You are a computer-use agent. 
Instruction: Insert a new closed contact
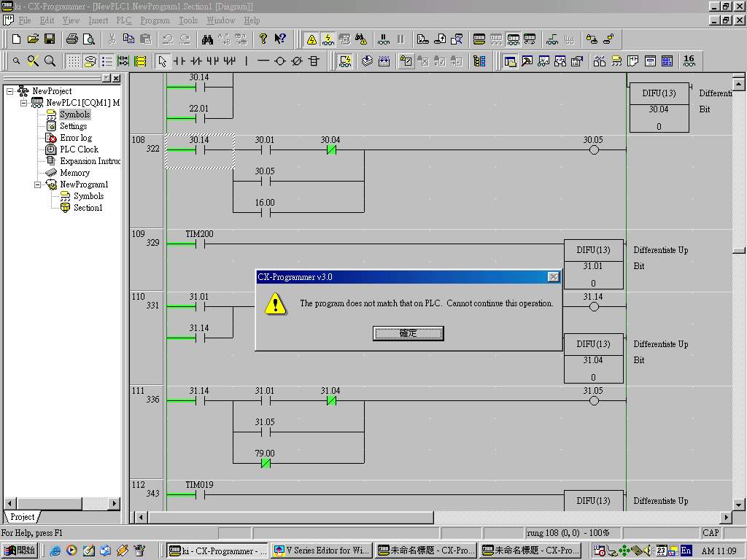pyautogui.click(x=196, y=61)
